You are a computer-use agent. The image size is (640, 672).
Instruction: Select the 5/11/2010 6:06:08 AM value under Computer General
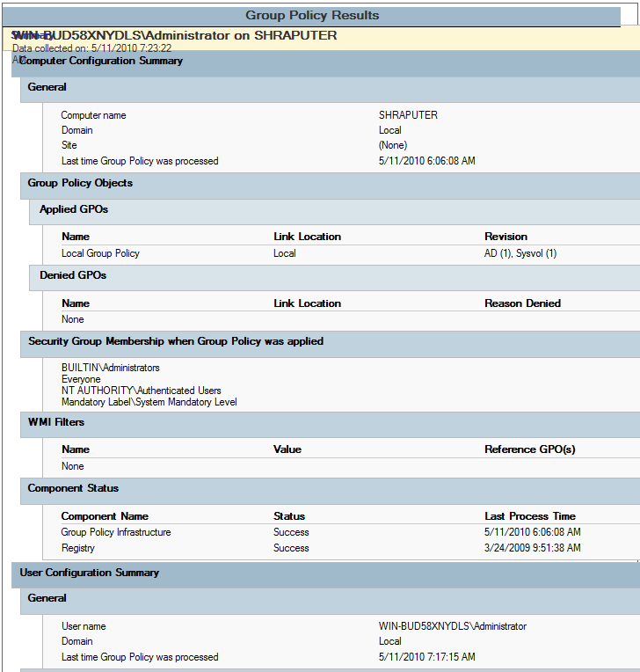tap(426, 161)
